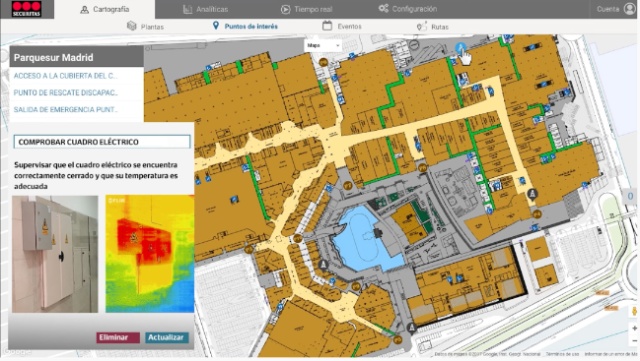Open the Mapa map type dropdown
This screenshot has height=361, width=640.
323,45
